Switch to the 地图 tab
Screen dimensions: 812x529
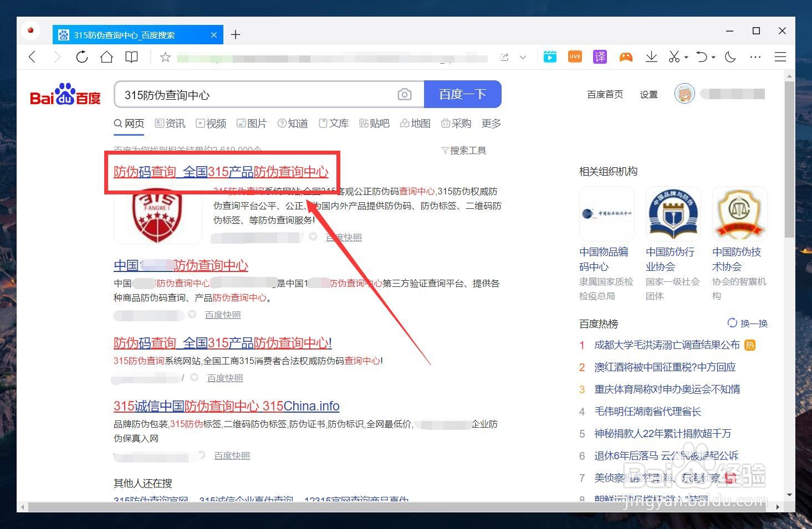coord(415,124)
